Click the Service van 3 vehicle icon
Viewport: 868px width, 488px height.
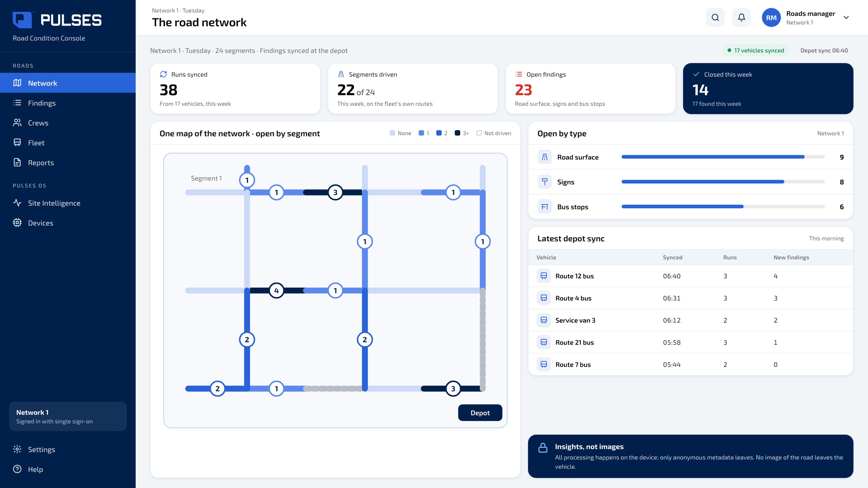click(544, 320)
